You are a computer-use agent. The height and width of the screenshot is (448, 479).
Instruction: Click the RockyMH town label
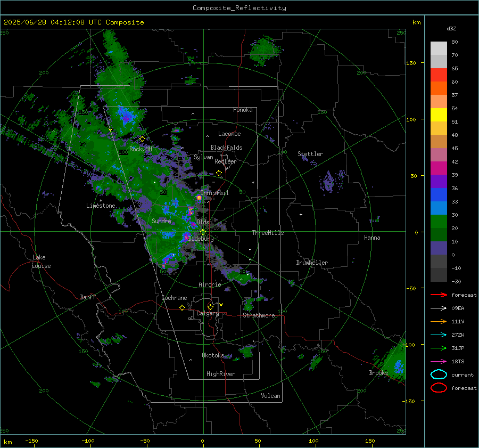coord(141,149)
